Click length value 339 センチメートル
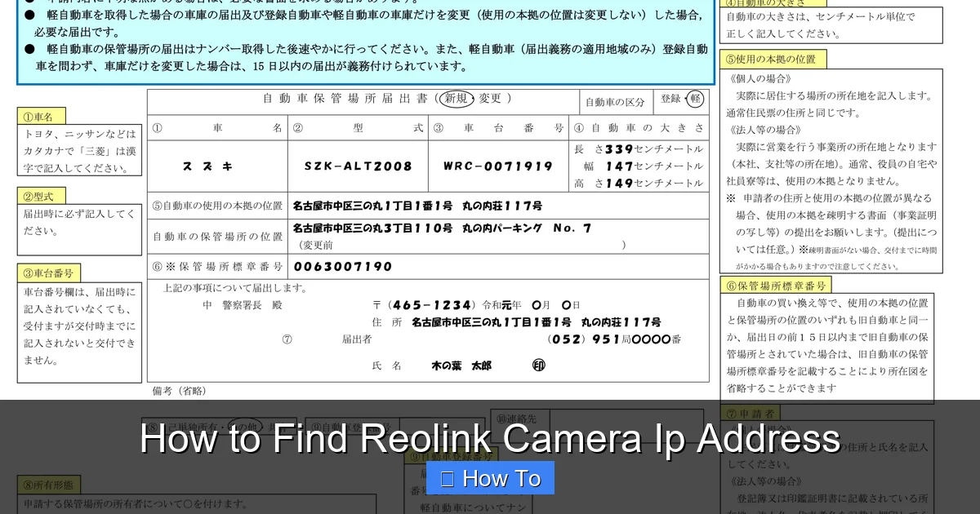The width and height of the screenshot is (980, 514). coord(653,149)
